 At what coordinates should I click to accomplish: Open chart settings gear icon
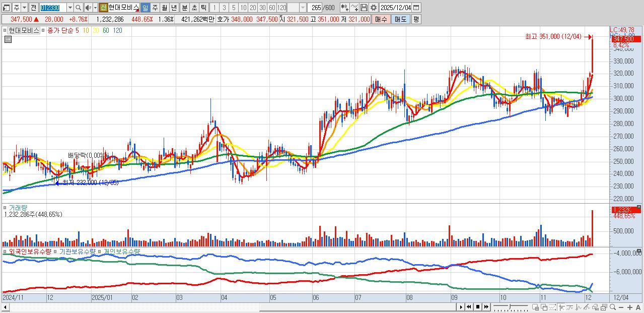coord(374,8)
